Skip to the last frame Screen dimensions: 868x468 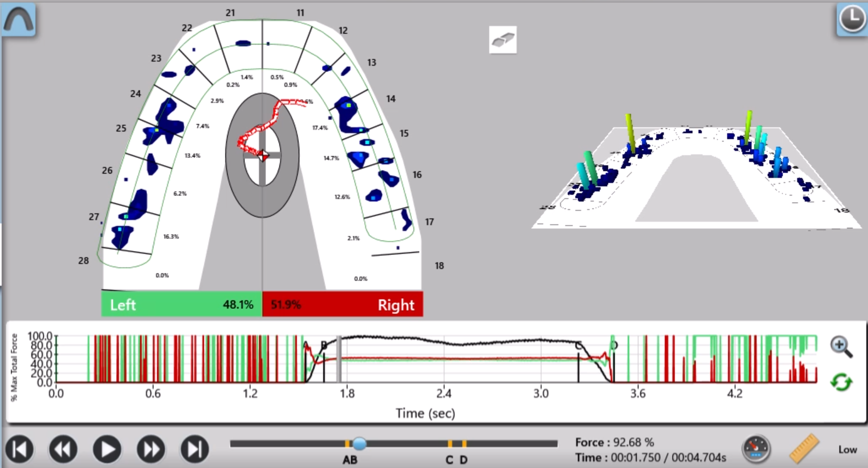point(194,449)
